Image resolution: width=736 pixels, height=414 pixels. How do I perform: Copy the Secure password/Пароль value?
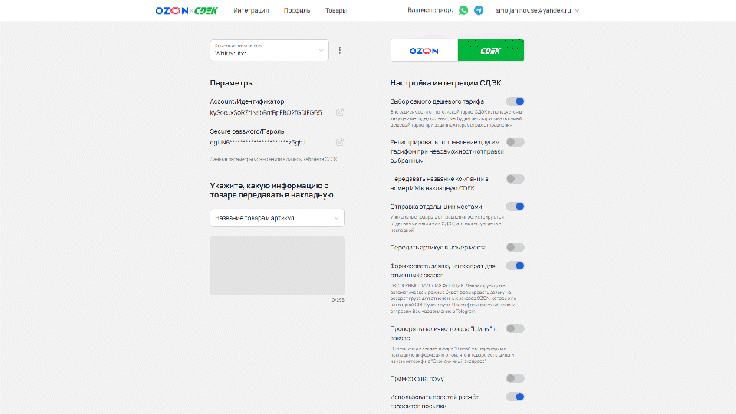click(340, 142)
